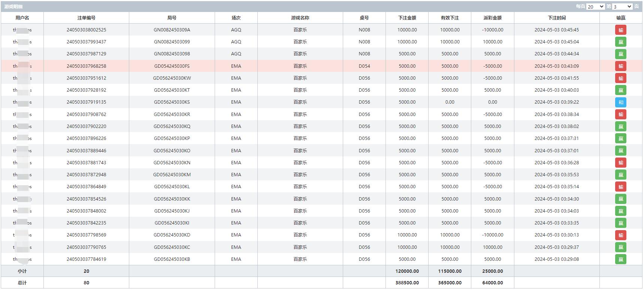Click the red 输 badge for order 240503037968258
This screenshot has height=290, width=644.
pyautogui.click(x=620, y=66)
